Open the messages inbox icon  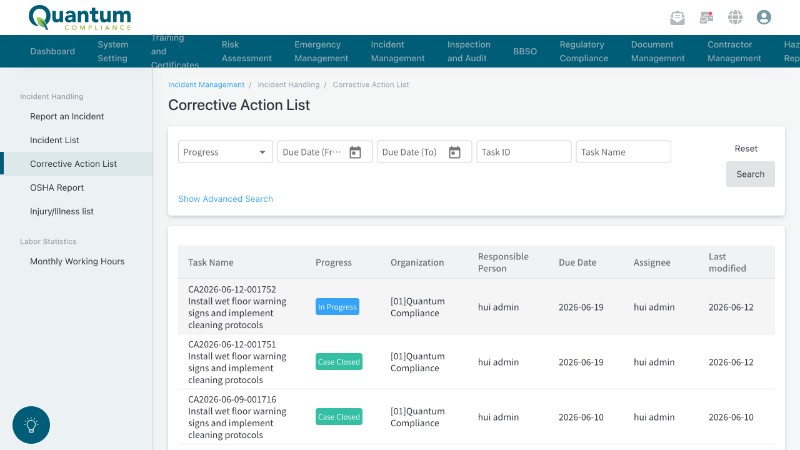(677, 17)
